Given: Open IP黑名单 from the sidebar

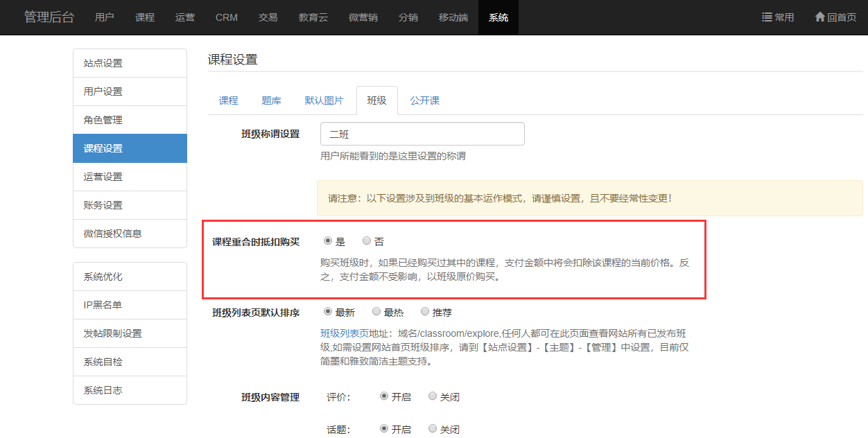Looking at the screenshot, I should pyautogui.click(x=130, y=305).
